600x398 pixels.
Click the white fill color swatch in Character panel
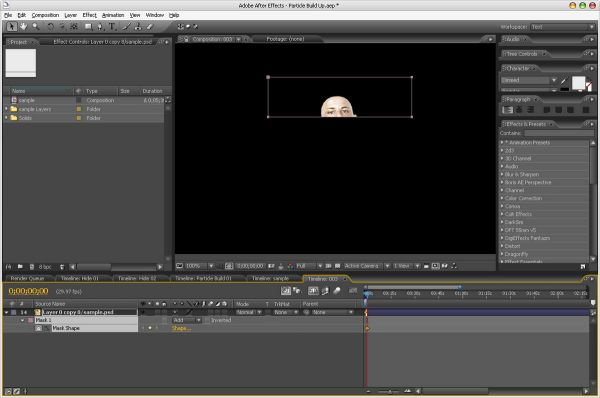coord(578,82)
